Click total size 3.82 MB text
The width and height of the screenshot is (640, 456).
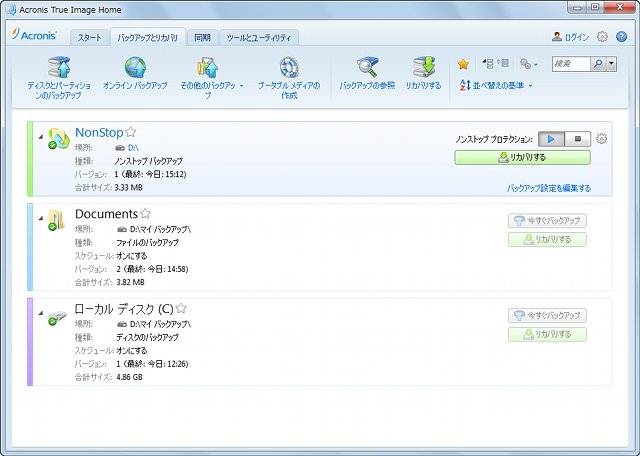(130, 282)
